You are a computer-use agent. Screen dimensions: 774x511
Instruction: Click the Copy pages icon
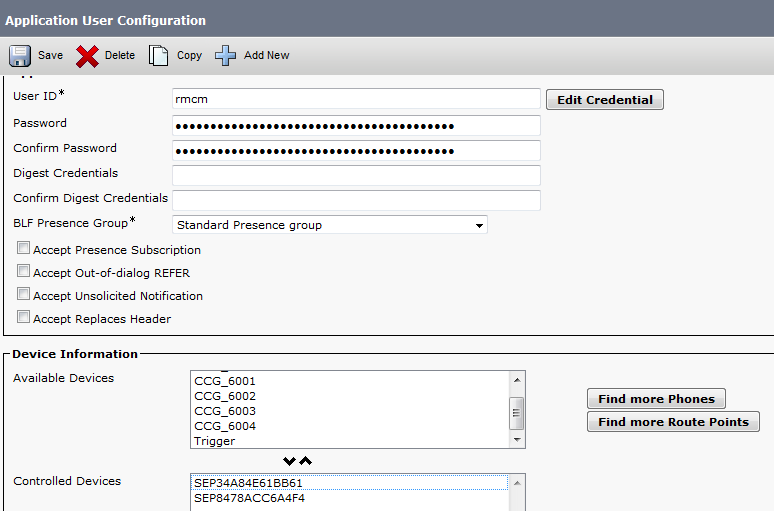pyautogui.click(x=159, y=55)
